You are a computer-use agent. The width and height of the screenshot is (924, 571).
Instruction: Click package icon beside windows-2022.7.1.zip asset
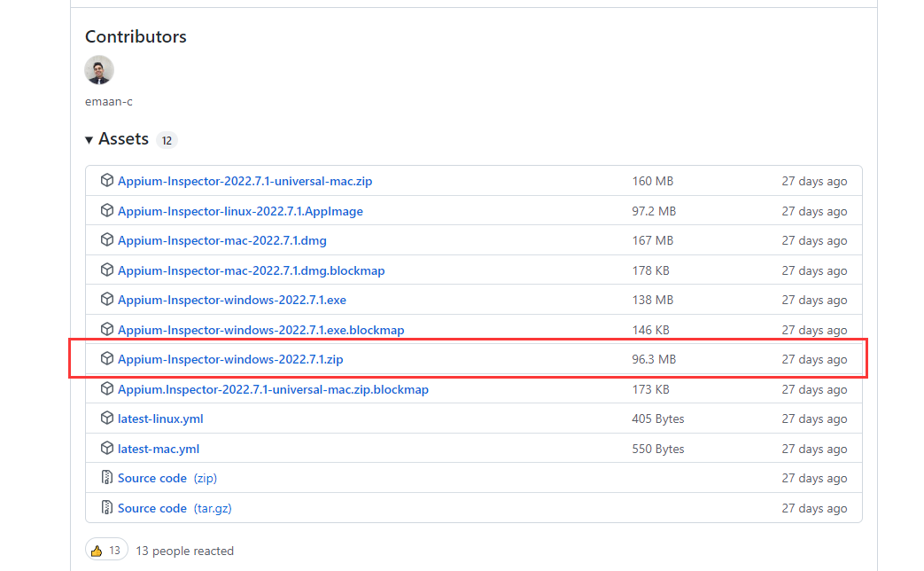click(x=106, y=358)
